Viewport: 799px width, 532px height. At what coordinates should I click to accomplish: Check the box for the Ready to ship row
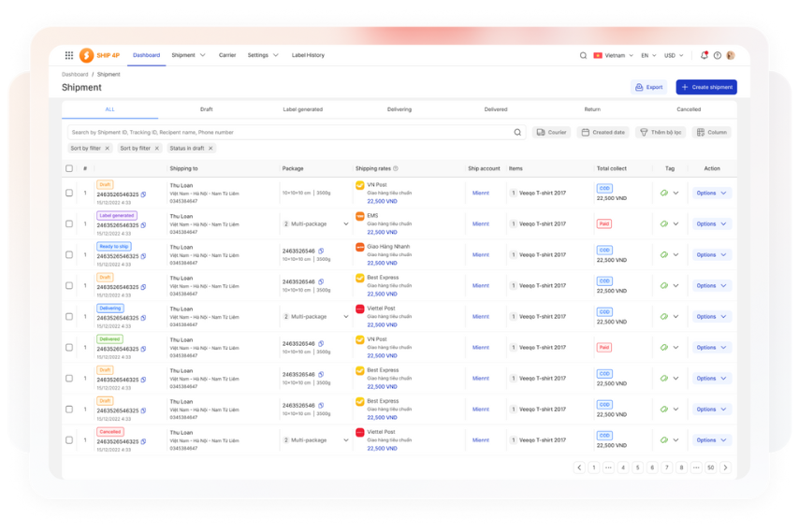pos(69,255)
